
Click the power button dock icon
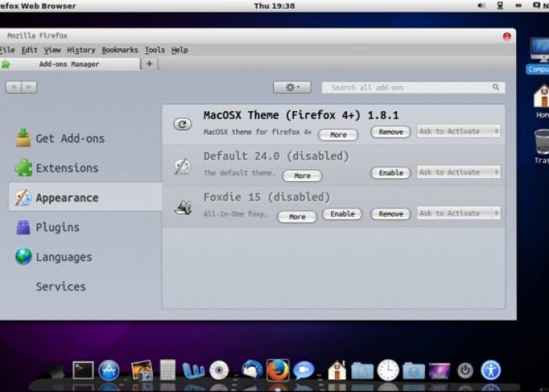[465, 370]
